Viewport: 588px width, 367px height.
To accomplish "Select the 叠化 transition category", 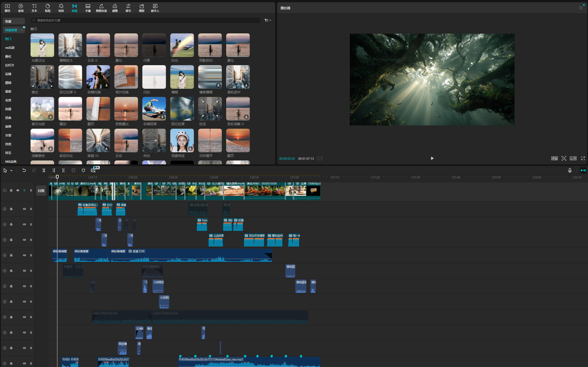I will pos(8,56).
